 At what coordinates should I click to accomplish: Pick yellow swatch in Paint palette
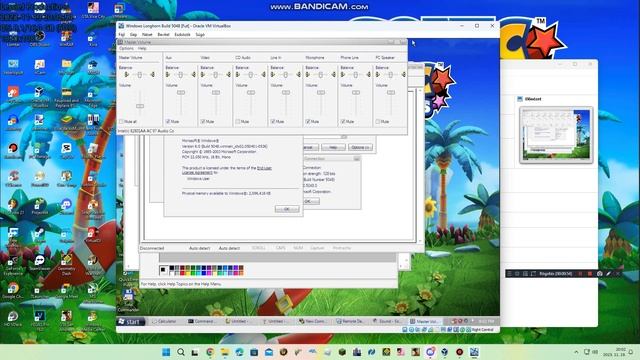(187, 273)
